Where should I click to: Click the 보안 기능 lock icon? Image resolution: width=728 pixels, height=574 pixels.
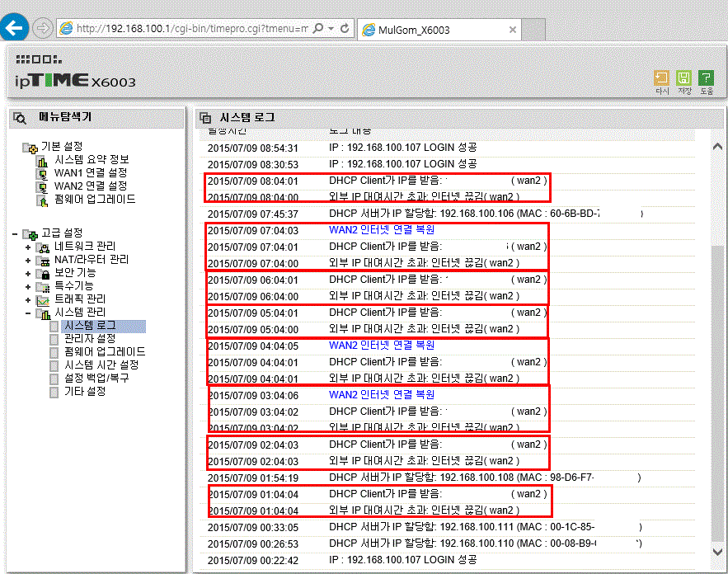coord(43,274)
